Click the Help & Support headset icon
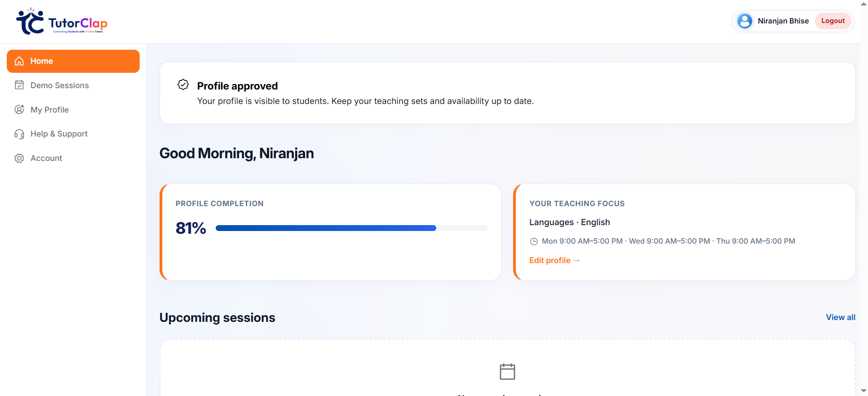 (19, 134)
